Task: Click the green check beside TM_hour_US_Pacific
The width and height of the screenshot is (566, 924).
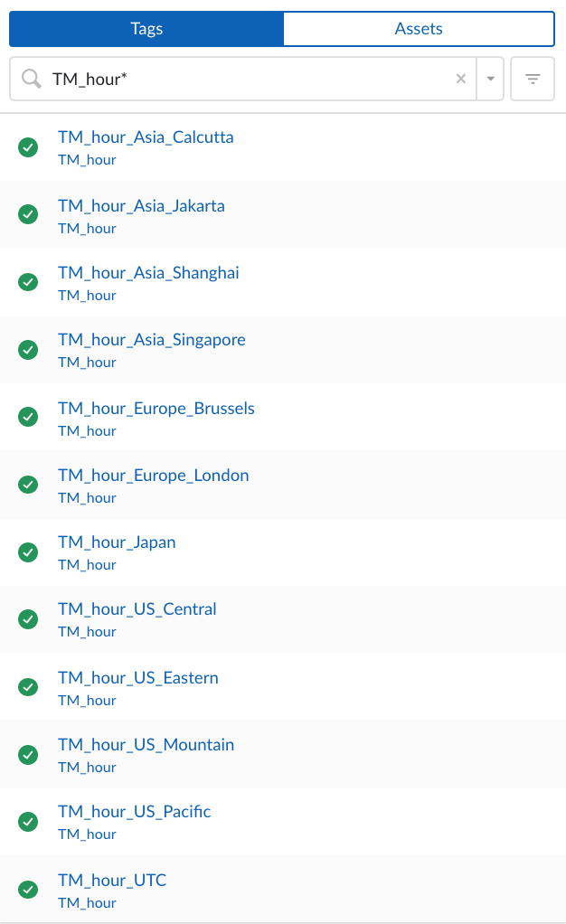Action: point(28,822)
